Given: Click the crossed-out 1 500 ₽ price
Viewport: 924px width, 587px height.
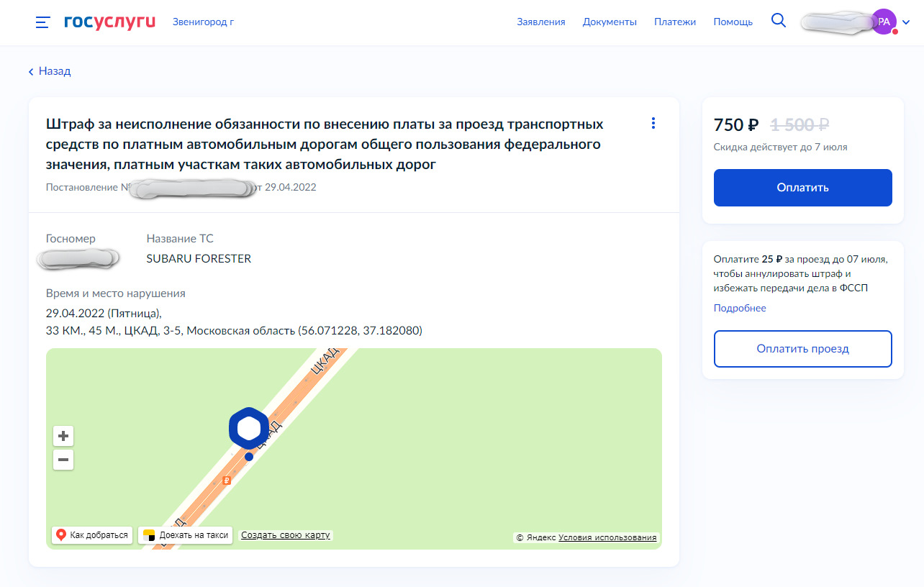Looking at the screenshot, I should click(800, 124).
